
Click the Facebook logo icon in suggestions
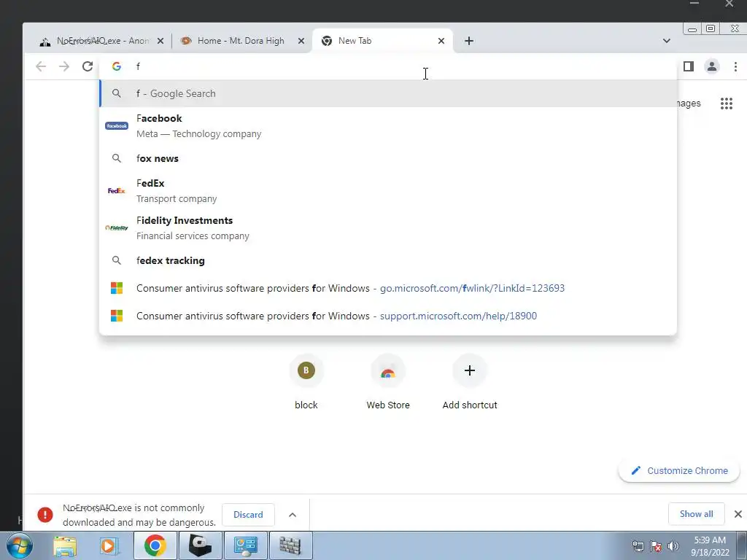click(x=117, y=125)
